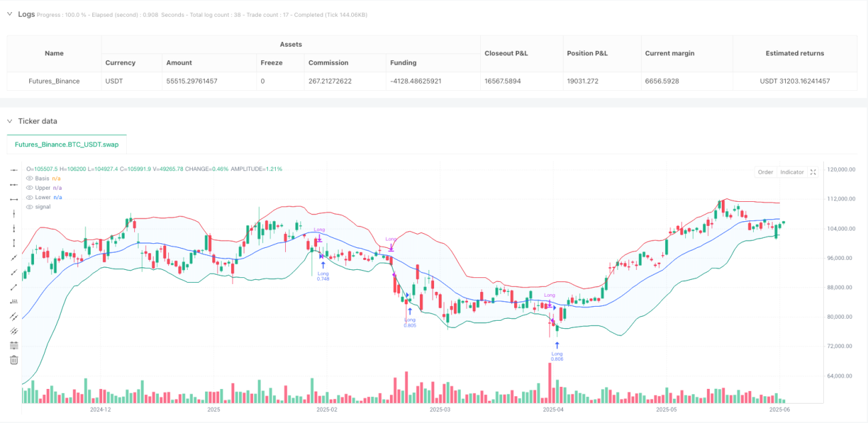Click the Estimated returns column header
The height and width of the screenshot is (423, 868).
click(795, 53)
